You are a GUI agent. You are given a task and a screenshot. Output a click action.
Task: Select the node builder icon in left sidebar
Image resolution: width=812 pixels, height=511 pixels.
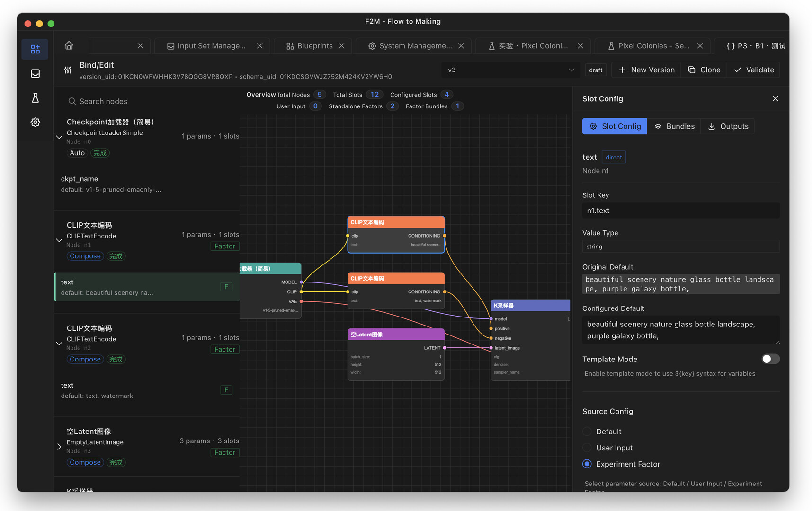tap(35, 49)
